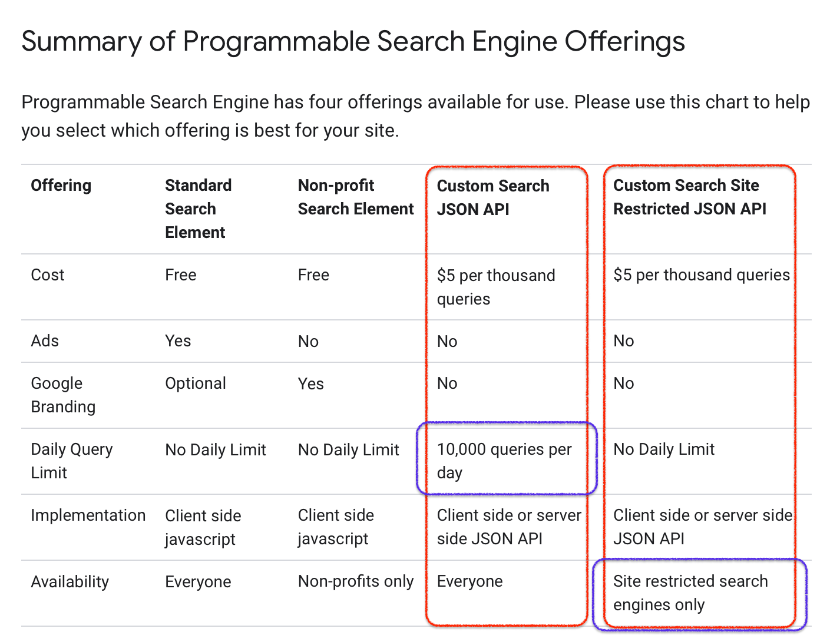
Task: Click the intro paragraph about four offerings
Action: [415, 116]
